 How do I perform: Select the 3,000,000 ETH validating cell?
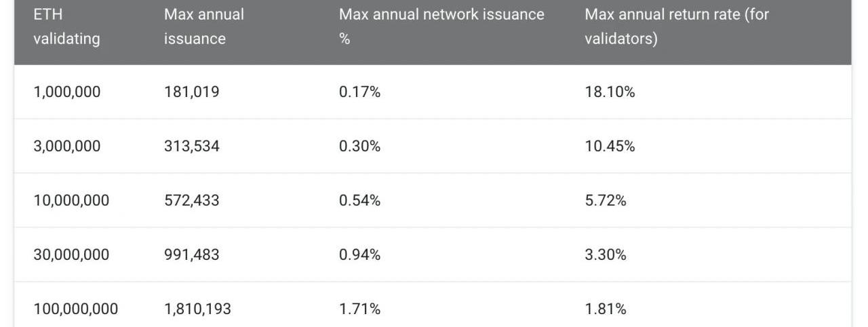tap(66, 147)
